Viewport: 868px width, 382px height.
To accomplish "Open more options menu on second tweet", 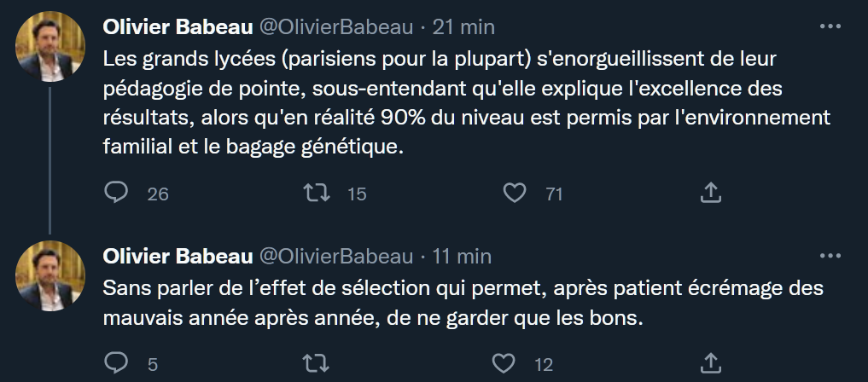I will pos(830,255).
